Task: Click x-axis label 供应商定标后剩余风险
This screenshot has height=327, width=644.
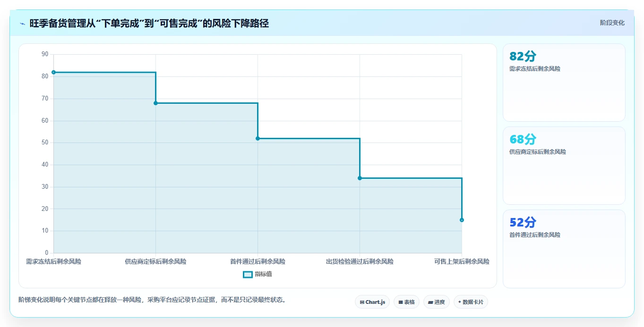Action: click(155, 261)
